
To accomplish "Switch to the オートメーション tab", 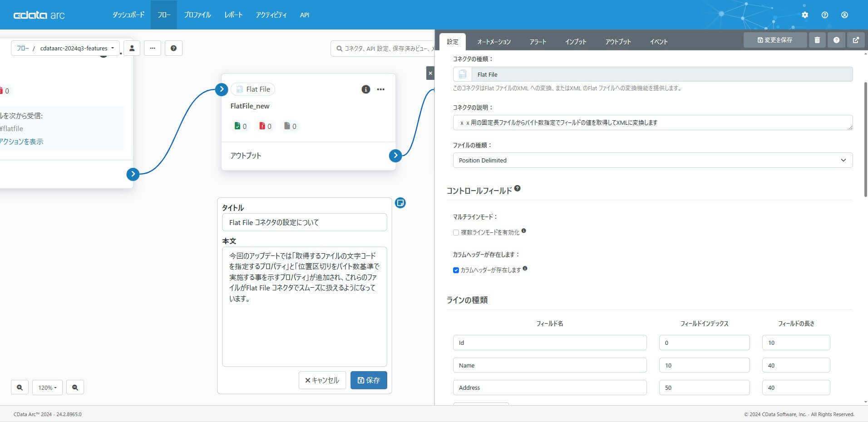I will point(494,42).
